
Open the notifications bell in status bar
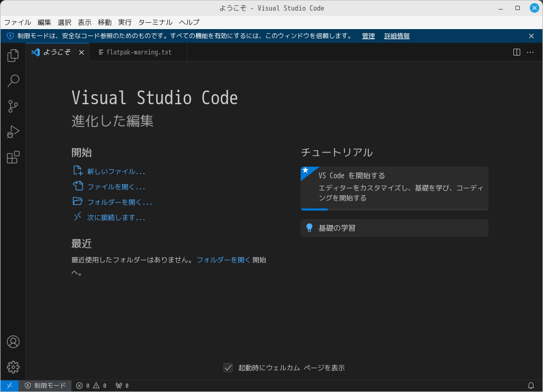tap(530, 386)
